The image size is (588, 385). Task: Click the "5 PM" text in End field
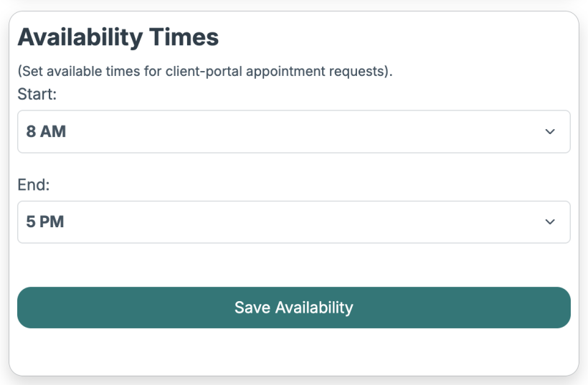click(45, 222)
